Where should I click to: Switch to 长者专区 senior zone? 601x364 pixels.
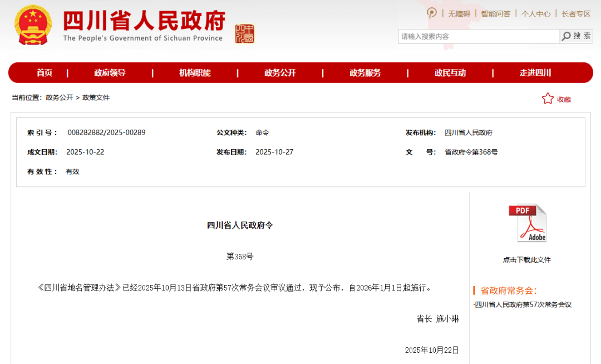coord(576,14)
